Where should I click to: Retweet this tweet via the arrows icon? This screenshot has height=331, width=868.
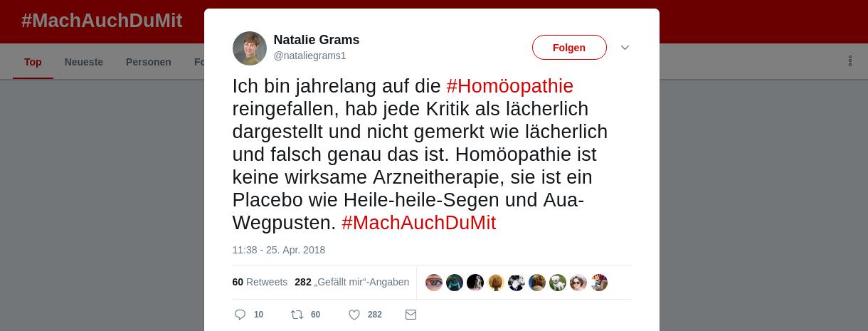[x=297, y=315]
